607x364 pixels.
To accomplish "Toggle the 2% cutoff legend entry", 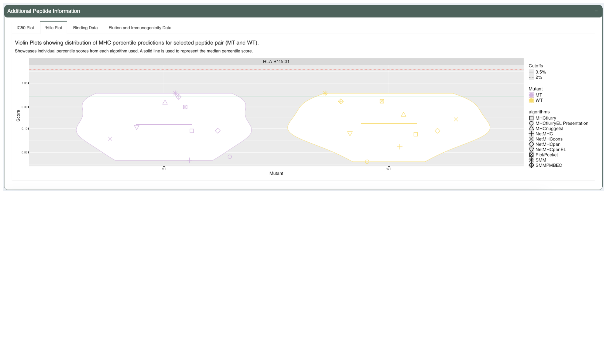I will click(531, 77).
